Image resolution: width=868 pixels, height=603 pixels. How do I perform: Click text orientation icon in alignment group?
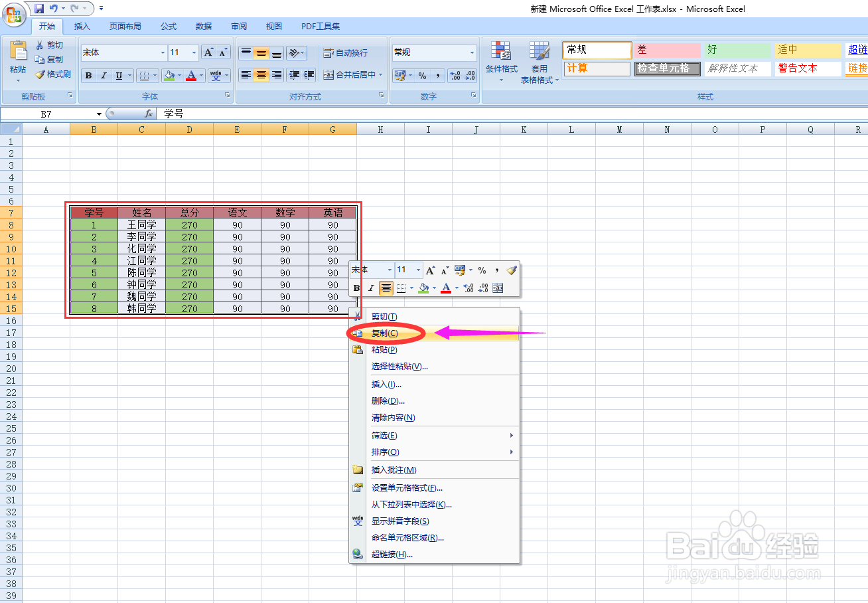[x=295, y=53]
